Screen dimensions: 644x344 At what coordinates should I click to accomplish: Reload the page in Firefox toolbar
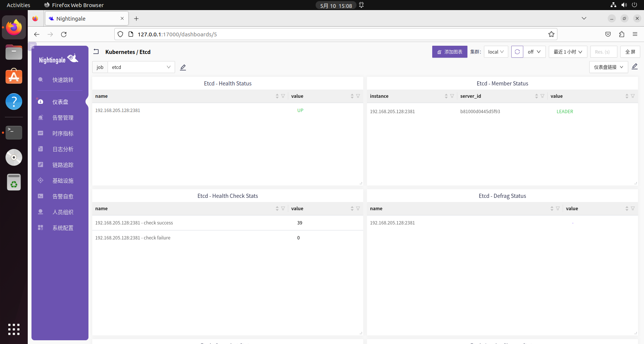pos(64,34)
